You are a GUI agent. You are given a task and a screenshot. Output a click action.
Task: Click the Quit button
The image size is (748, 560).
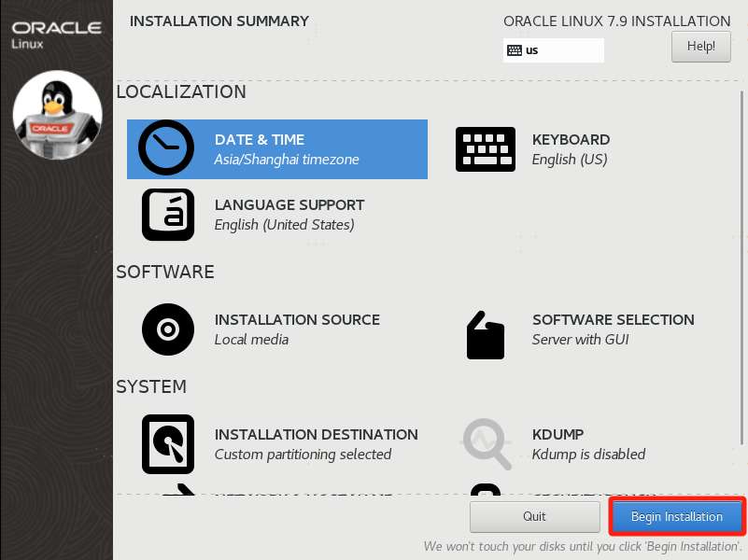(534, 516)
